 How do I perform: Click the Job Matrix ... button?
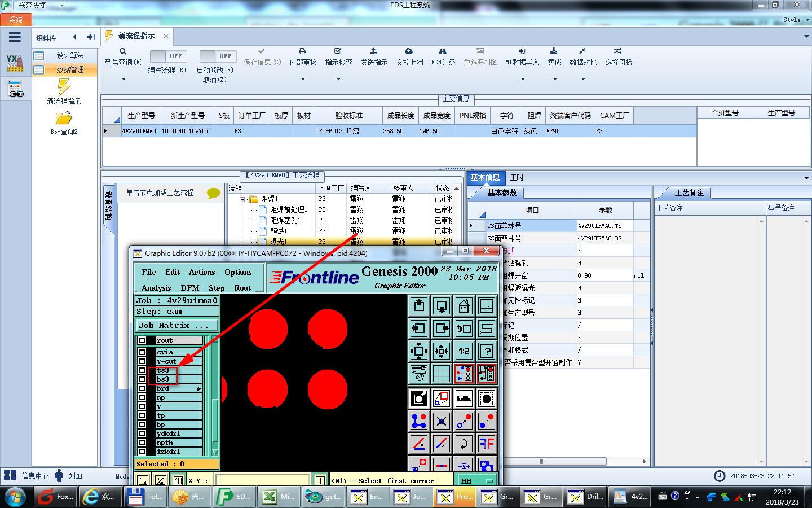[x=177, y=326]
